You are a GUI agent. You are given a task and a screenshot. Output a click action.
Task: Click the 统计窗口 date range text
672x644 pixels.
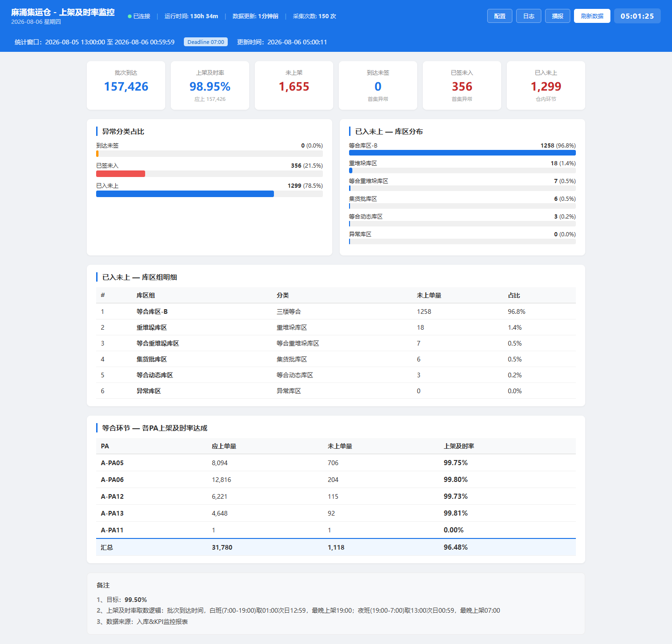pos(95,42)
